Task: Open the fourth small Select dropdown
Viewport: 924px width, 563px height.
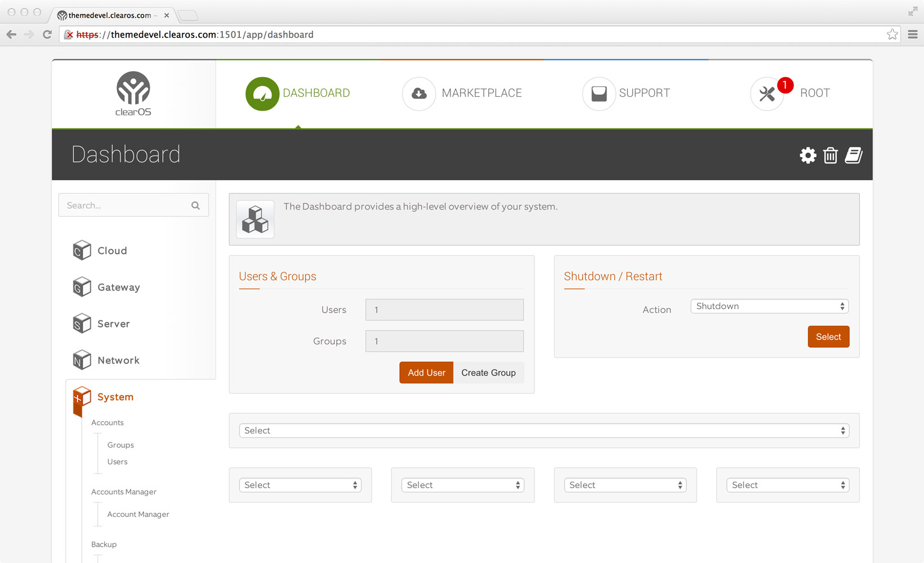Action: coord(788,485)
